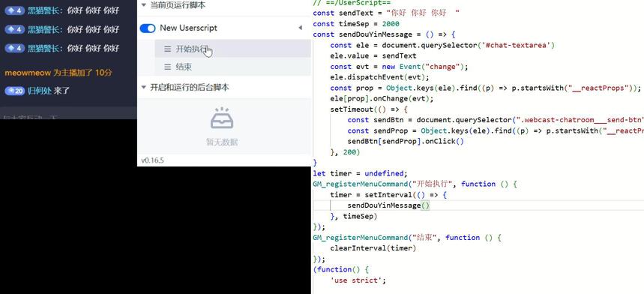The width and height of the screenshot is (644, 294).
Task: Open the New Userscript script name
Action: (188, 28)
